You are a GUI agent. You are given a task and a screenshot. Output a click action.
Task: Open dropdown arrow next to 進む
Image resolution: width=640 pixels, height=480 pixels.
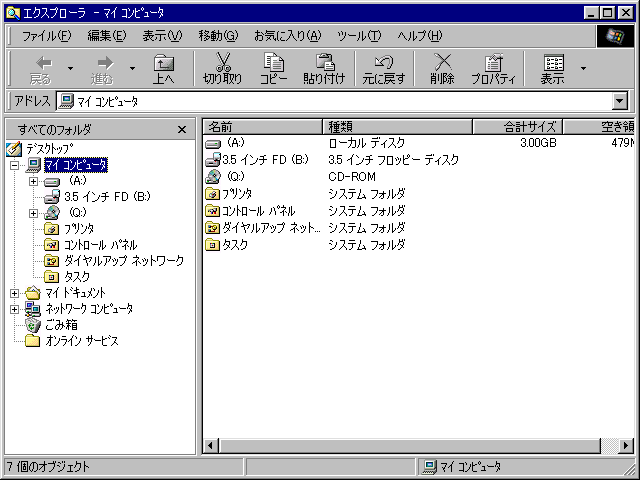tap(132, 68)
